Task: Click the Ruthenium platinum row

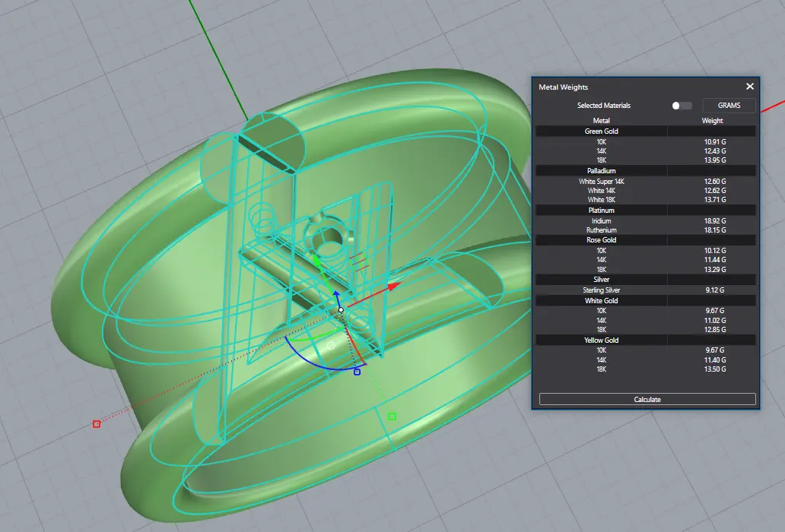Action: [601, 230]
